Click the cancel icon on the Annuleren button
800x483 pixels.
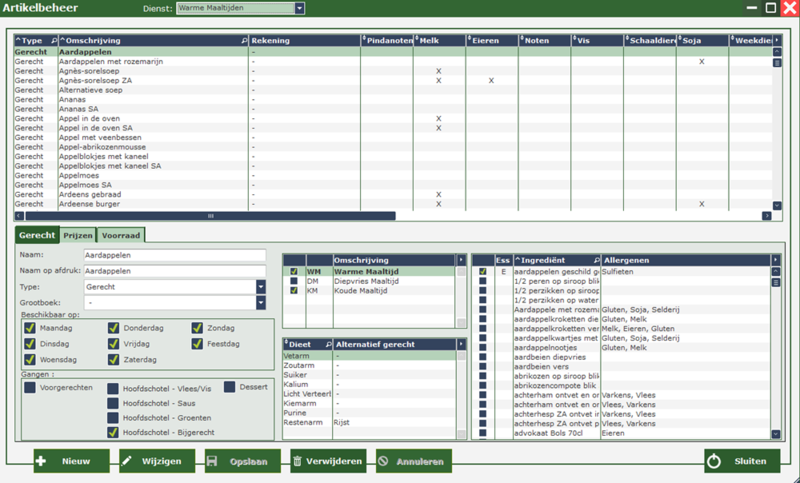click(x=383, y=461)
